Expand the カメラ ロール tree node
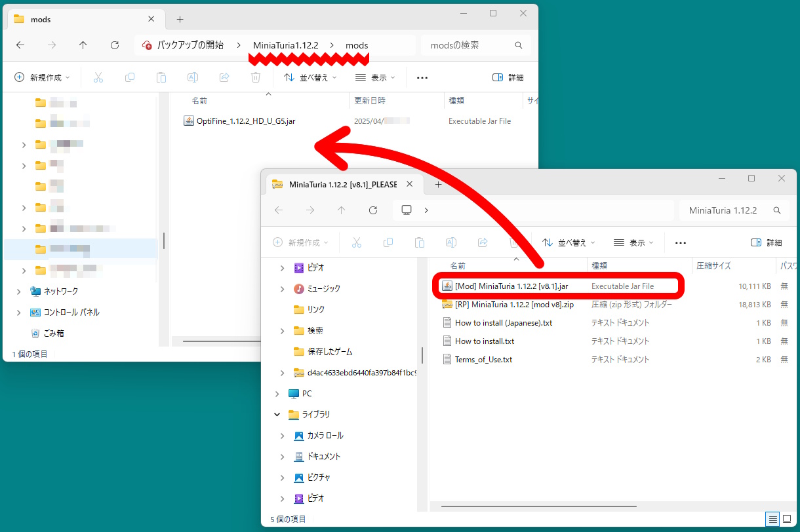 coord(283,435)
